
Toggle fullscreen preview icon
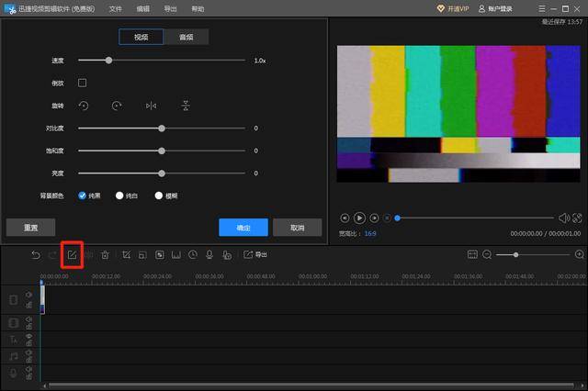[x=577, y=218]
